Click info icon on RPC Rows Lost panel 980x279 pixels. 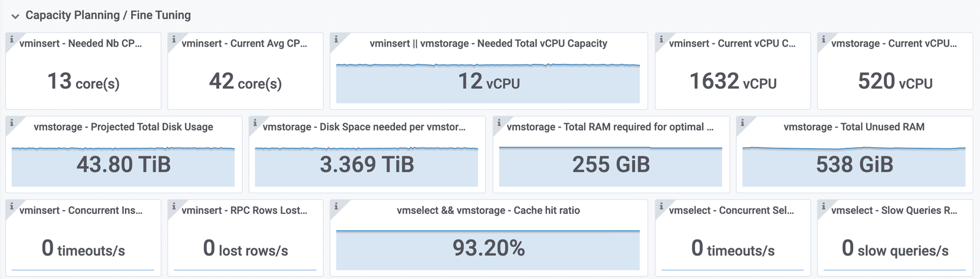(x=173, y=206)
